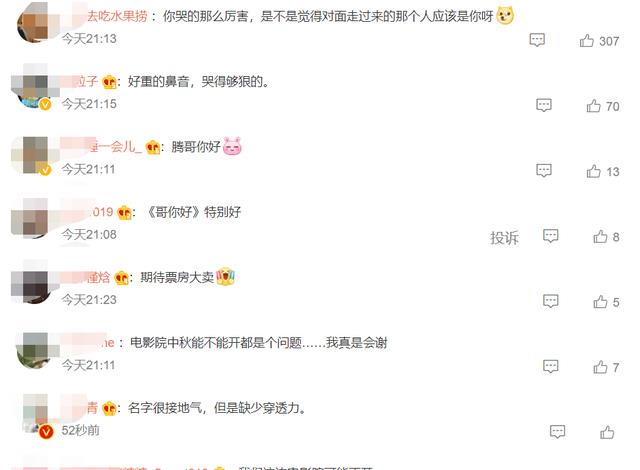Click 投诉 to report the 《哥你好》特别好 comment

[504, 237]
